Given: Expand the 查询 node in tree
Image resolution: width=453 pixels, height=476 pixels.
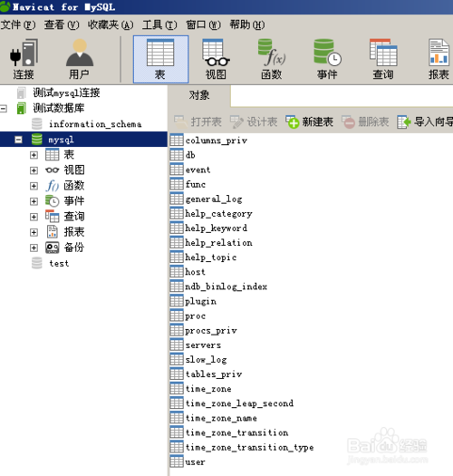Looking at the screenshot, I should pos(34,217).
